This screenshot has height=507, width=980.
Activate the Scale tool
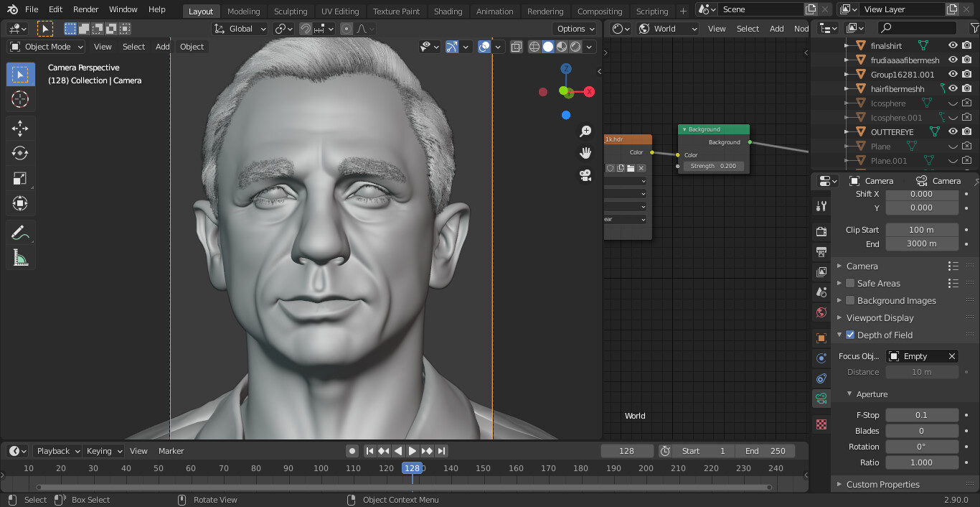[20, 179]
